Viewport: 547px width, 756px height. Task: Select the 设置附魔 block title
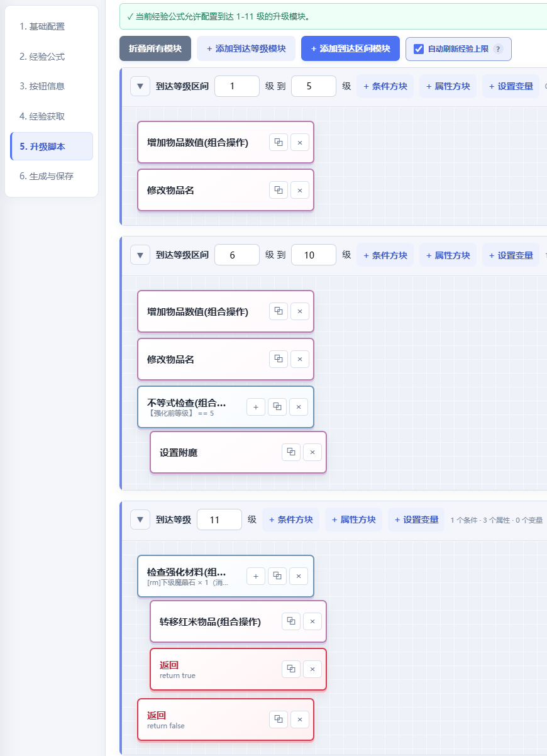tap(179, 452)
